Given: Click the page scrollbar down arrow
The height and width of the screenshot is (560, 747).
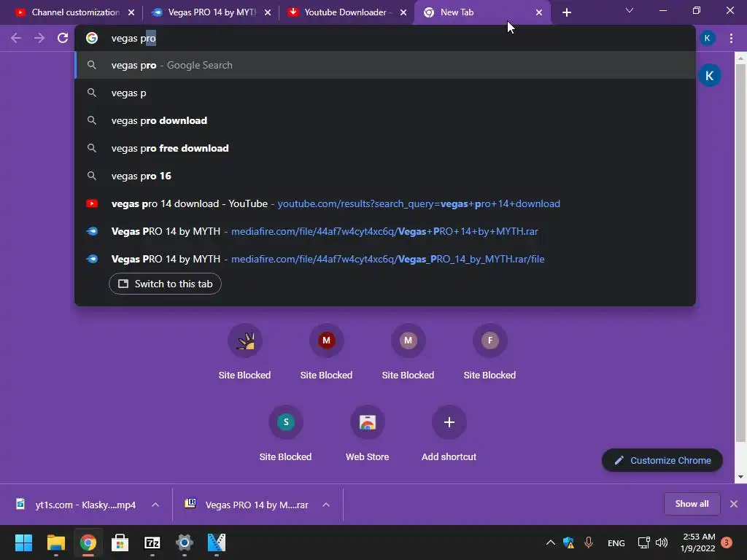Looking at the screenshot, I should [x=740, y=476].
